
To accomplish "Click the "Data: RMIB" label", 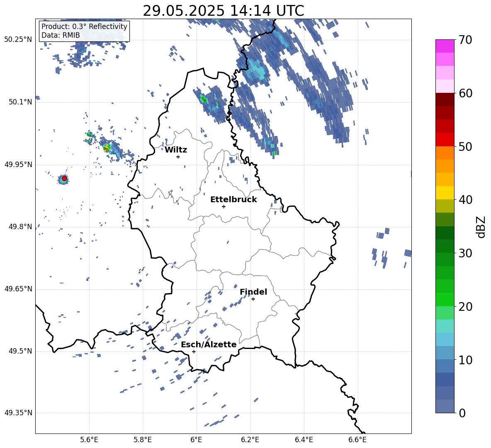I will (x=61, y=35).
